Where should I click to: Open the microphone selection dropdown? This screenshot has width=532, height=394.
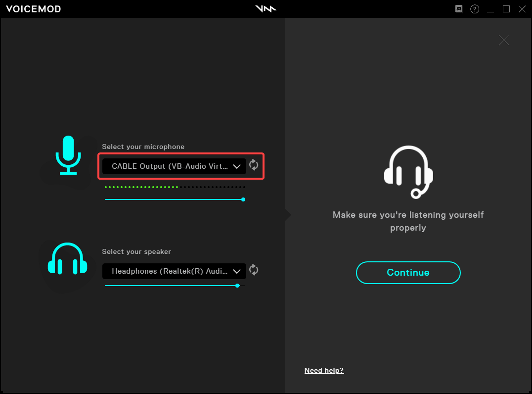click(174, 166)
